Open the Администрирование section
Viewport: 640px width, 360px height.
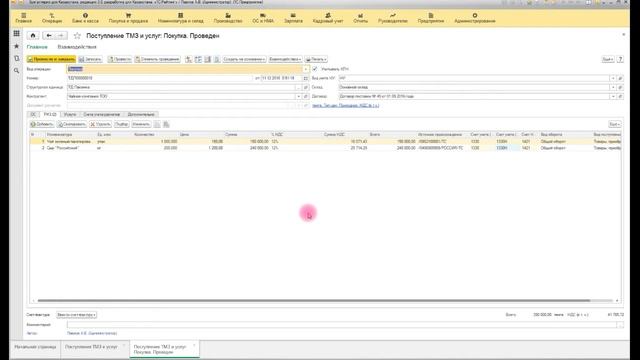(475, 18)
